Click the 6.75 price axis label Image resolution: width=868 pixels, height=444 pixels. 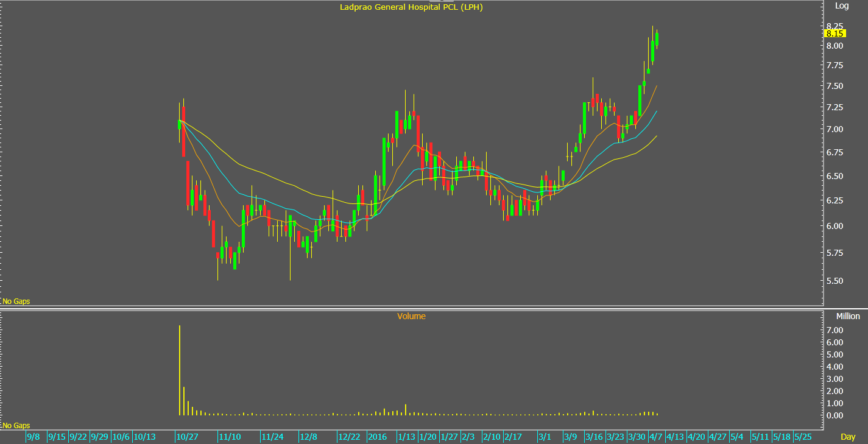(x=834, y=152)
